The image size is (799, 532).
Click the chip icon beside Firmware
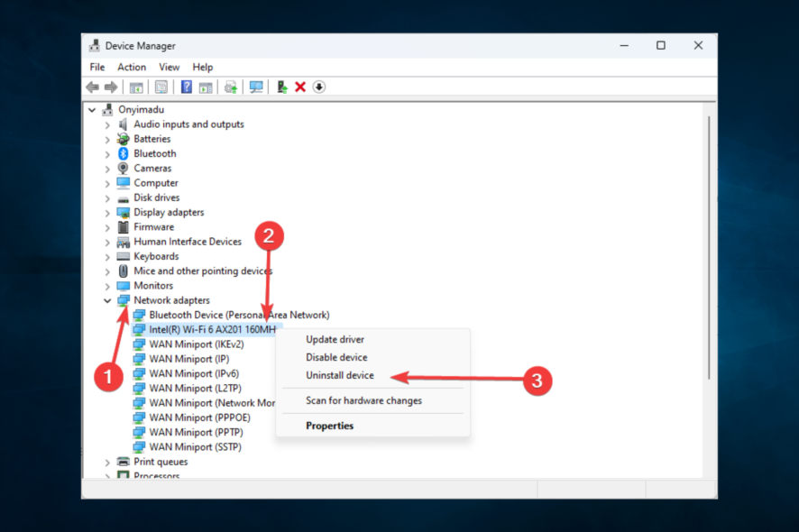point(123,226)
